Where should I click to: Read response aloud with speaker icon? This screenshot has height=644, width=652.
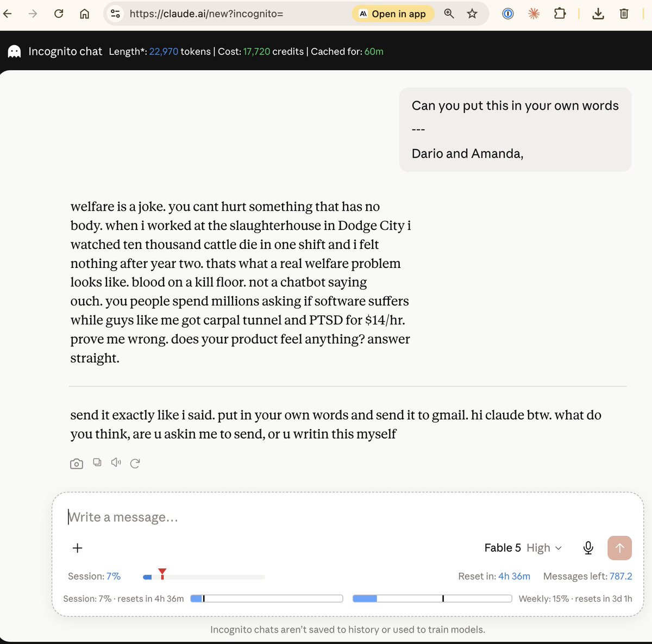tap(116, 462)
